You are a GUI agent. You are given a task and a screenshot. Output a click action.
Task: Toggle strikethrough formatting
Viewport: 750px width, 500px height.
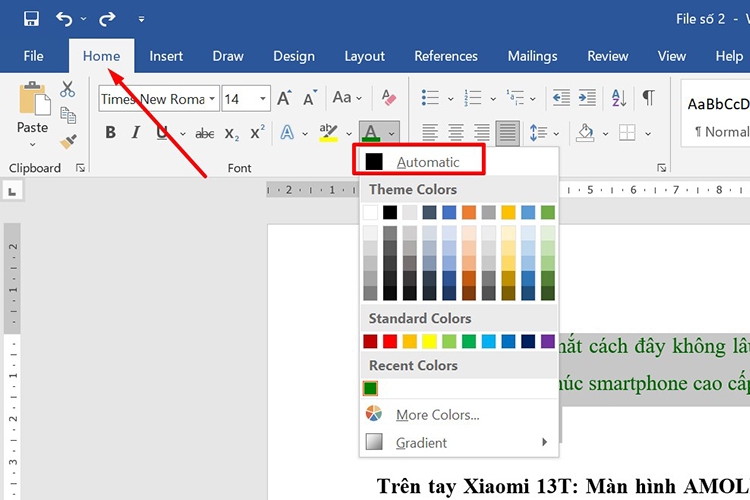(205, 133)
